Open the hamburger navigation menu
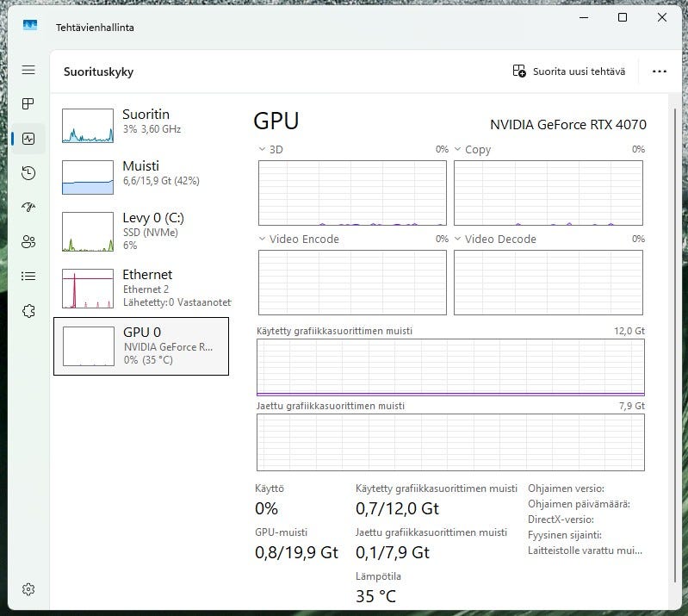Viewport: 688px width, 616px height. pyautogui.click(x=28, y=70)
